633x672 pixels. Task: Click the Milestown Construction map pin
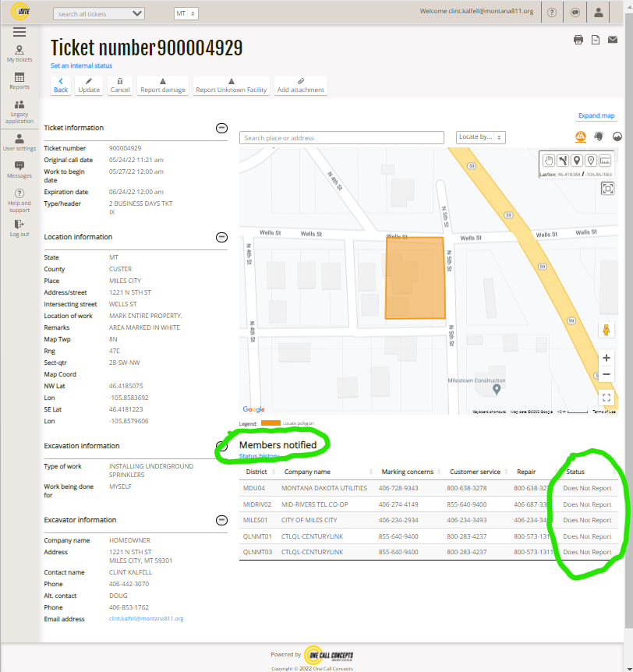497,389
